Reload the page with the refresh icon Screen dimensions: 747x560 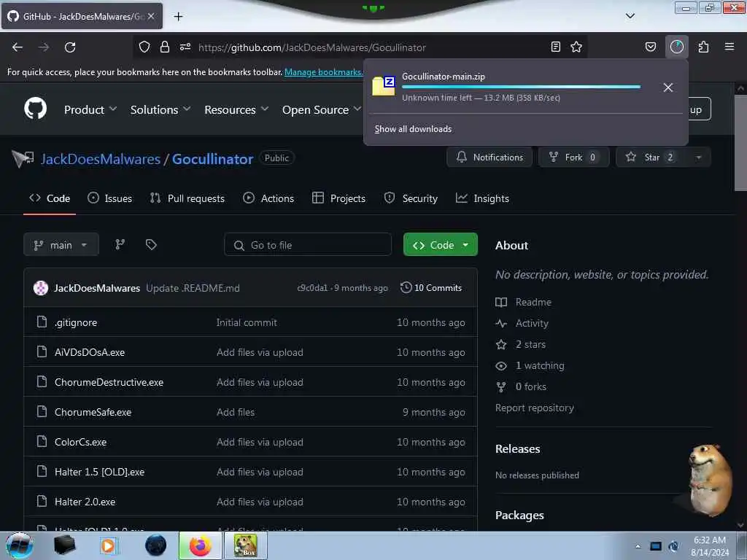[70, 47]
